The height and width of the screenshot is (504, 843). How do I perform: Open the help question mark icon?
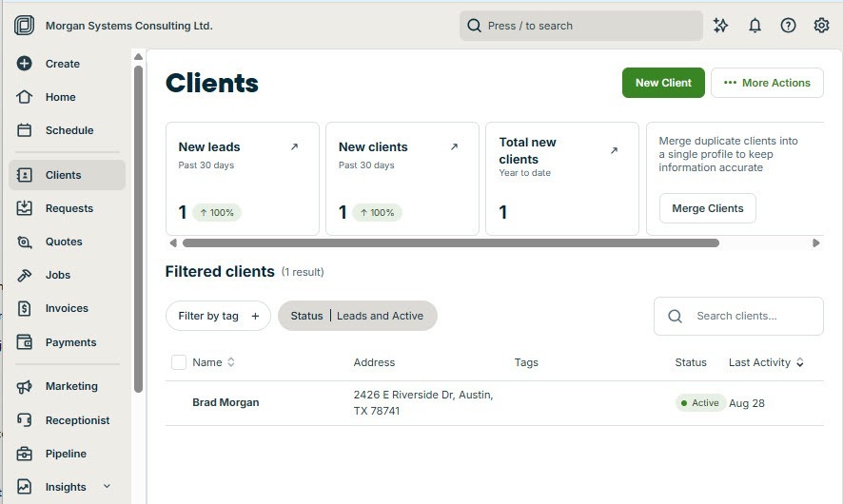point(788,26)
